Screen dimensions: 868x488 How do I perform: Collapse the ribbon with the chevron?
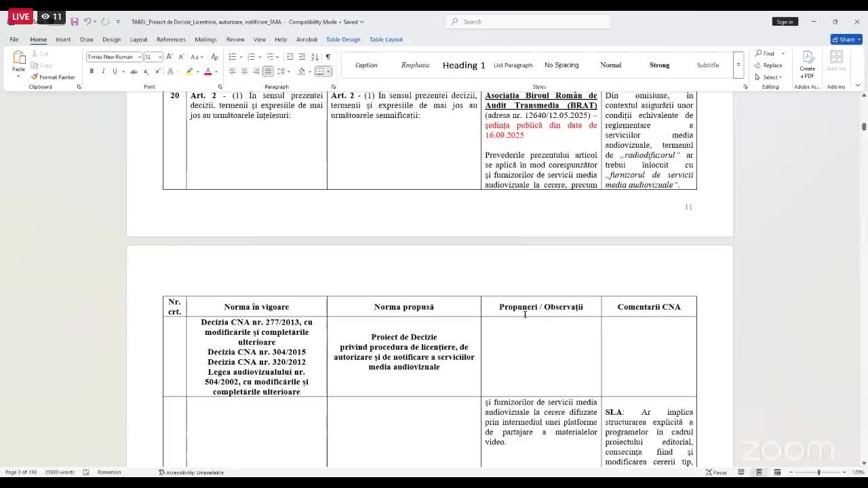(x=857, y=85)
